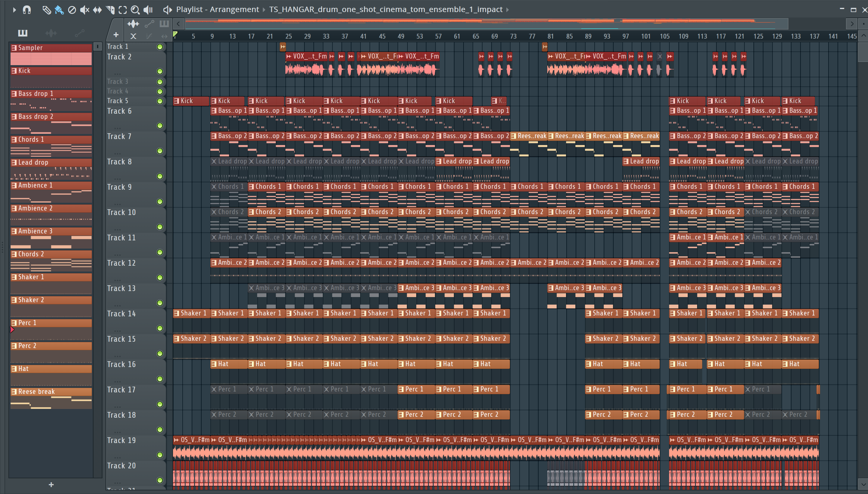This screenshot has width=868, height=494.
Task: Toggle the snap magnet icon
Action: click(x=27, y=10)
